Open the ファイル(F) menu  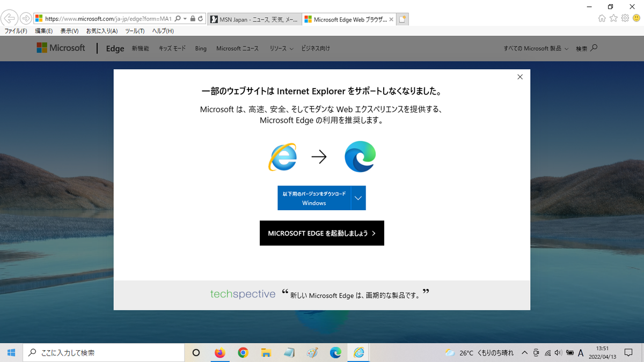pyautogui.click(x=16, y=31)
